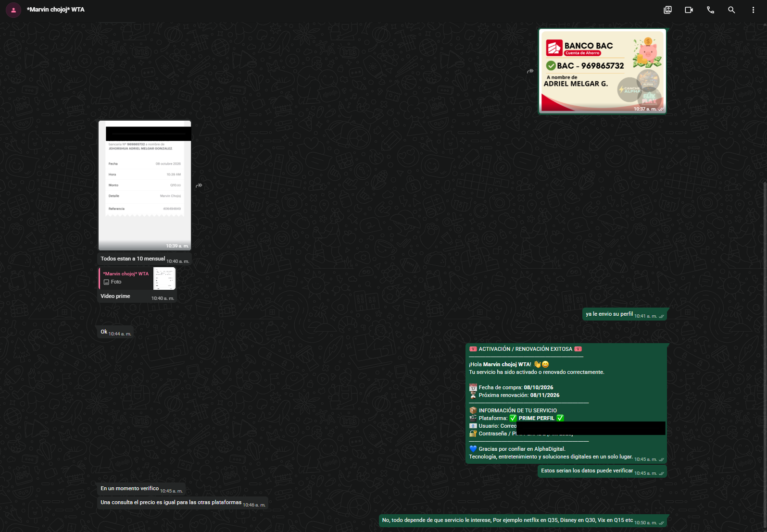Click the 'ACTIVACIÓN / RENOVACIÓN EXITOSA' heading

(x=526, y=349)
